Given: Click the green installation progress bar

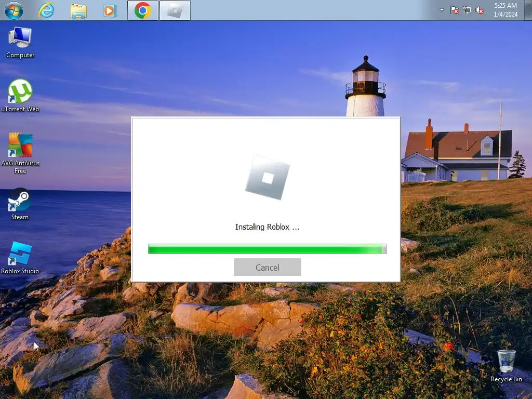Looking at the screenshot, I should coord(268,249).
